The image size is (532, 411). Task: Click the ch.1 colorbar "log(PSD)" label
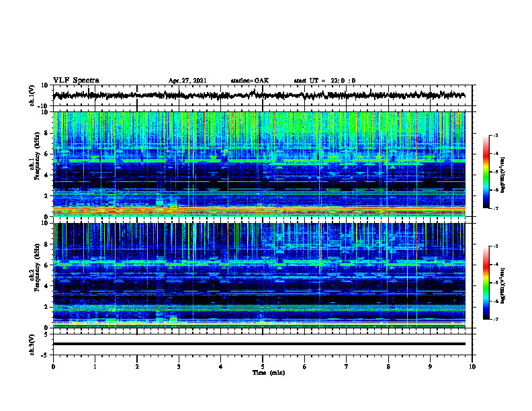point(503,175)
